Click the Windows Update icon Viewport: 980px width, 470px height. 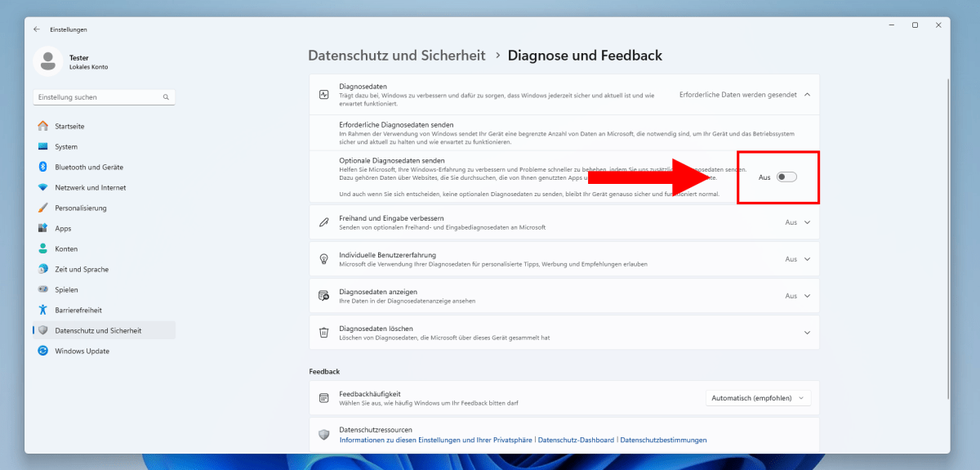[43, 351]
